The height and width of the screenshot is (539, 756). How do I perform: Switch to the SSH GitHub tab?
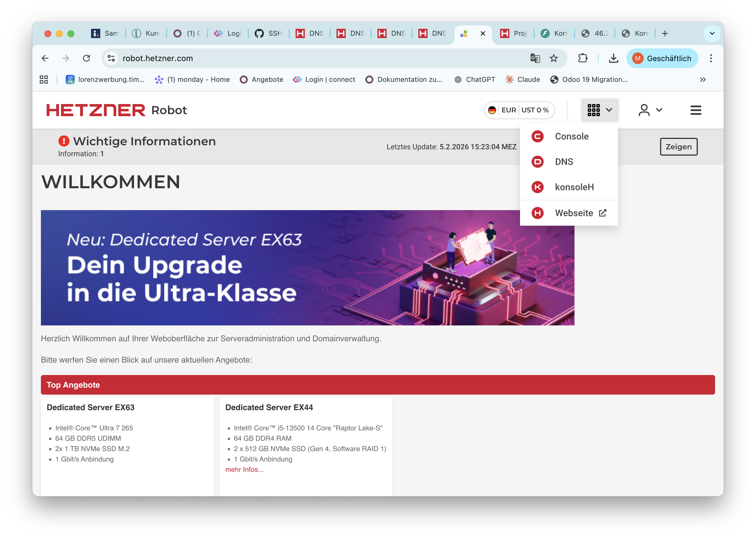point(269,33)
